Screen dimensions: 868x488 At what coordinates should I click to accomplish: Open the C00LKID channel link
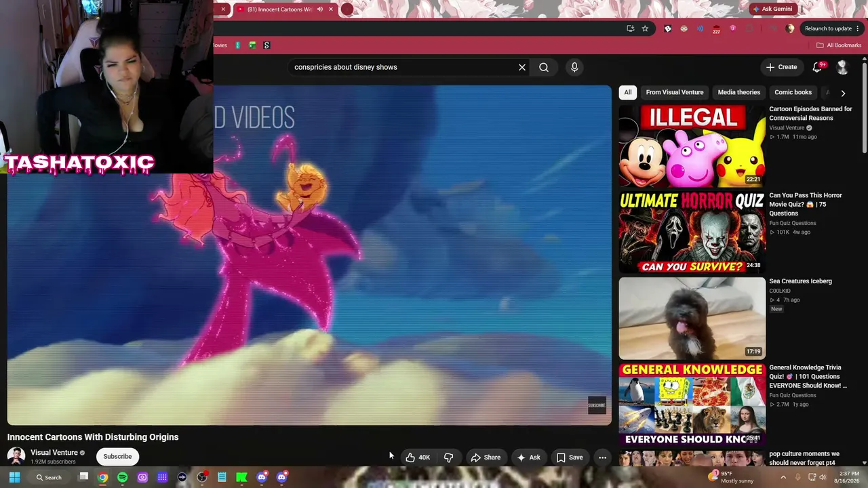[780, 291]
